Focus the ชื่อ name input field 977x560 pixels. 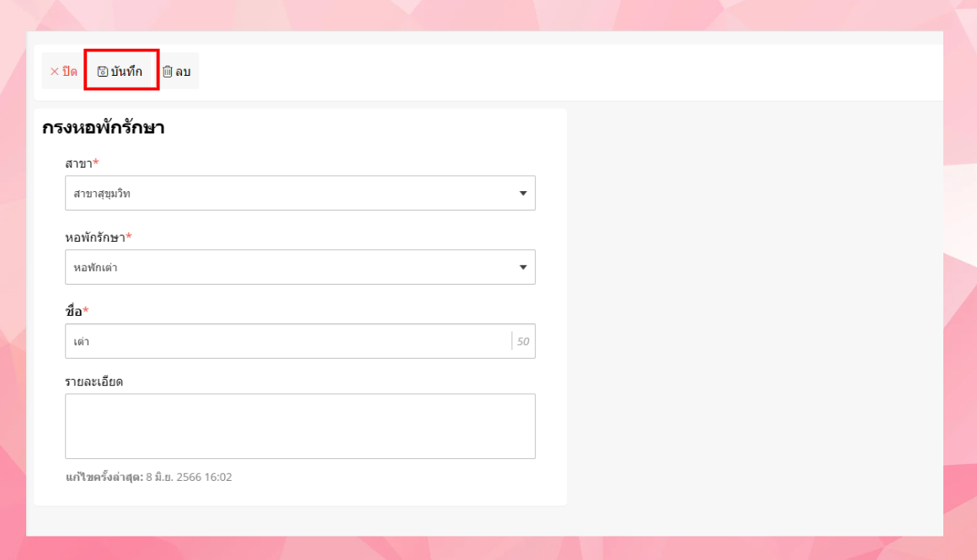click(286, 342)
